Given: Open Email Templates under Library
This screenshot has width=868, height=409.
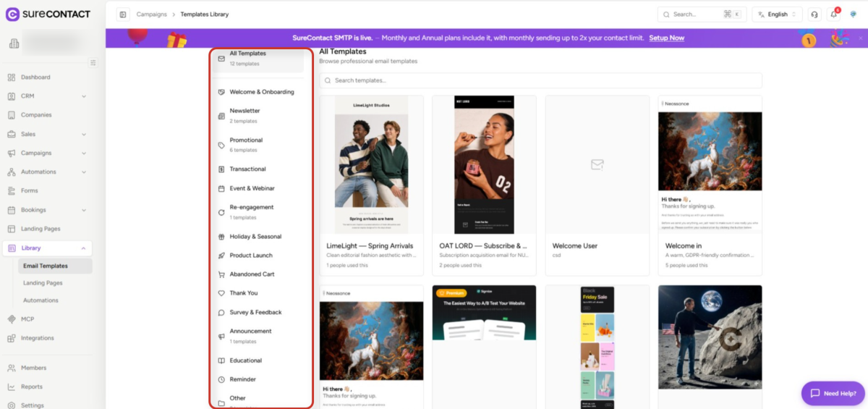Looking at the screenshot, I should pos(55,266).
